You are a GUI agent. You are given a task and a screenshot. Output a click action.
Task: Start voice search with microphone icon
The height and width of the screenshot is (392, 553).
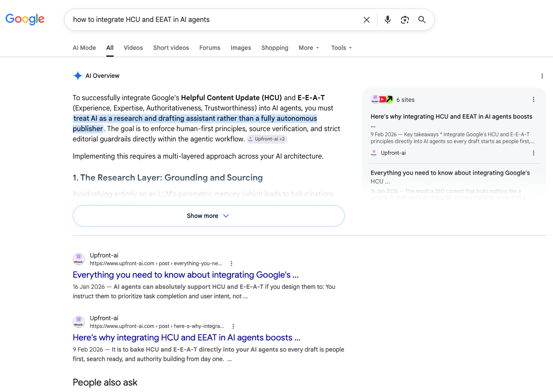pos(388,20)
